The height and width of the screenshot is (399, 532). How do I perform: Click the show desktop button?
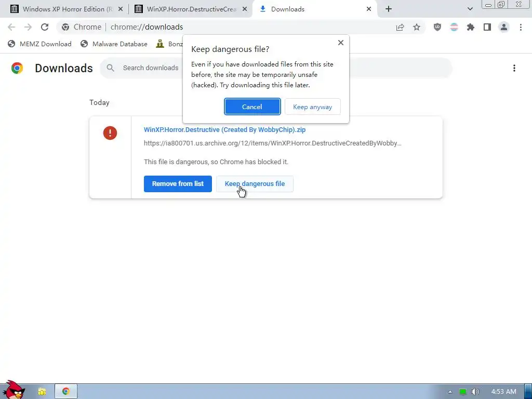click(x=528, y=392)
